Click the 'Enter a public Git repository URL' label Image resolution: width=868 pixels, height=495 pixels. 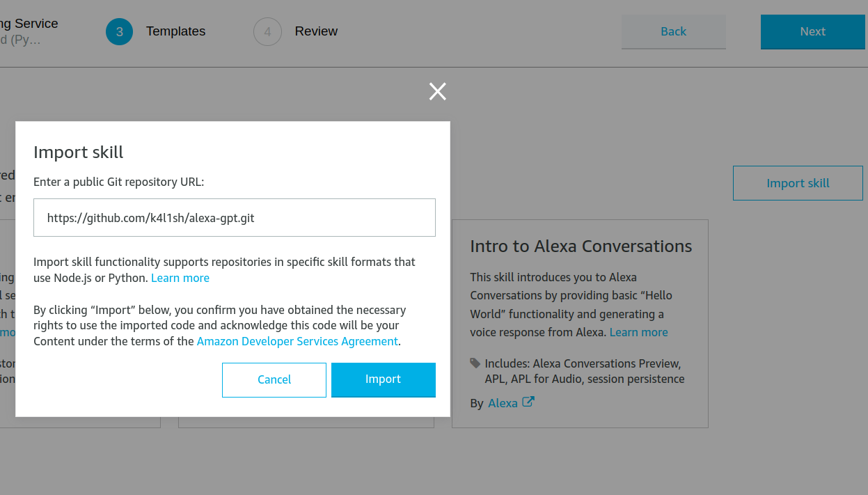[119, 182]
